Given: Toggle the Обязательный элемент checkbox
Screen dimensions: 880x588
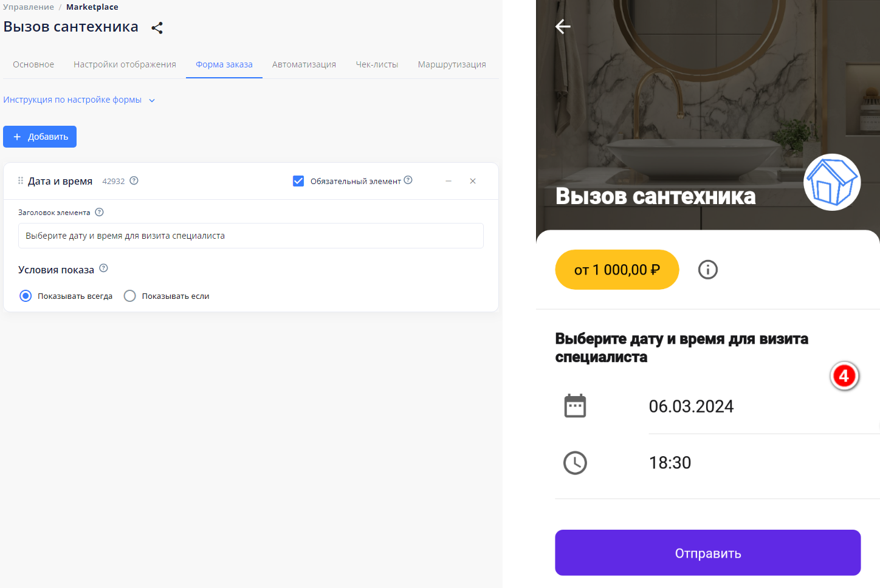Looking at the screenshot, I should 298,181.
